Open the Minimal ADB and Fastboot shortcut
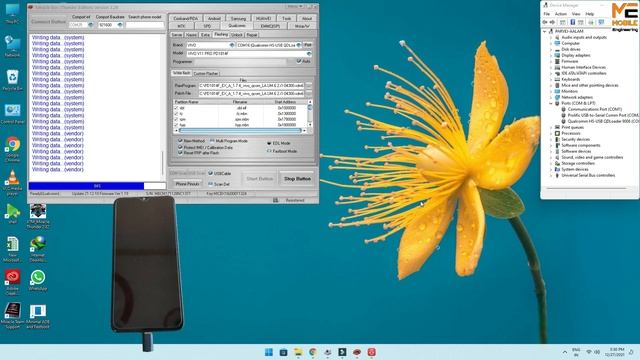The height and width of the screenshot is (360, 640). [38, 316]
